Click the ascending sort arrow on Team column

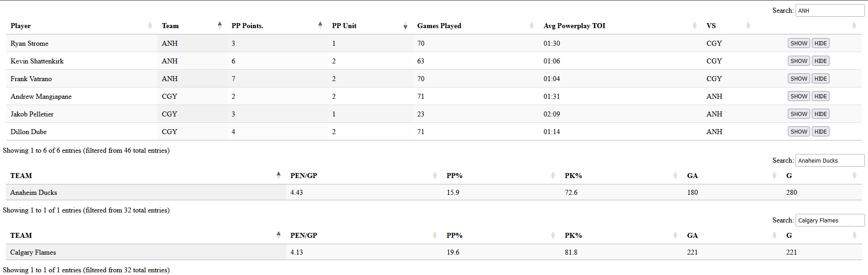220,23
